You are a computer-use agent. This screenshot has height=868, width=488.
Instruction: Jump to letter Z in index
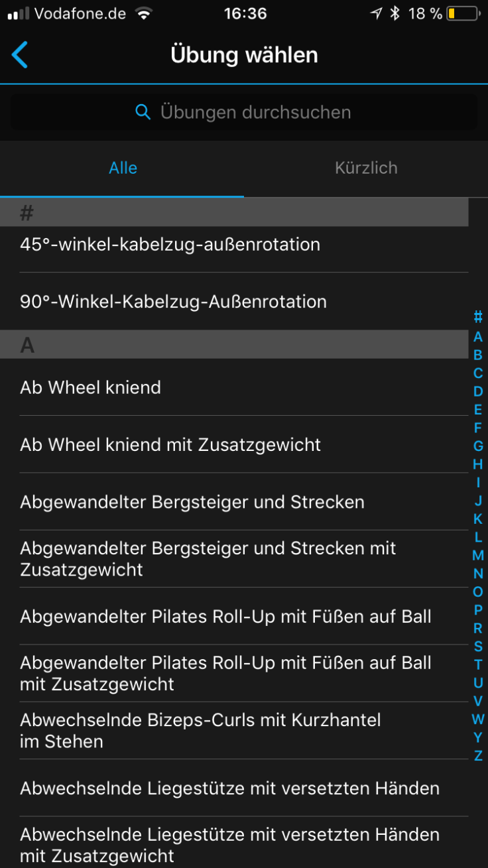coord(477,756)
